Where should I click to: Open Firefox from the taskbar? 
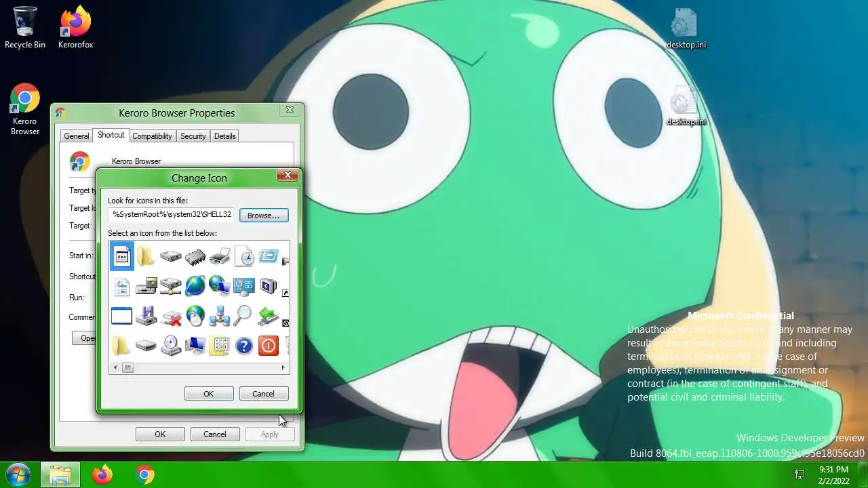pos(102,475)
